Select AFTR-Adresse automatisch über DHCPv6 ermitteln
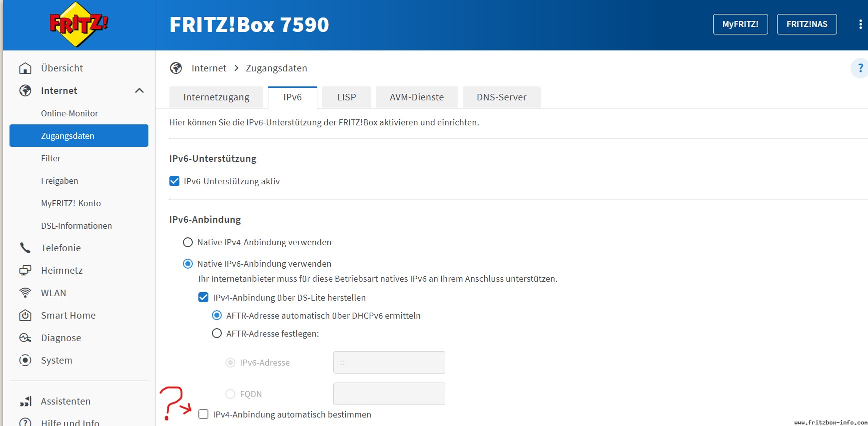This screenshot has height=426, width=868. (217, 315)
